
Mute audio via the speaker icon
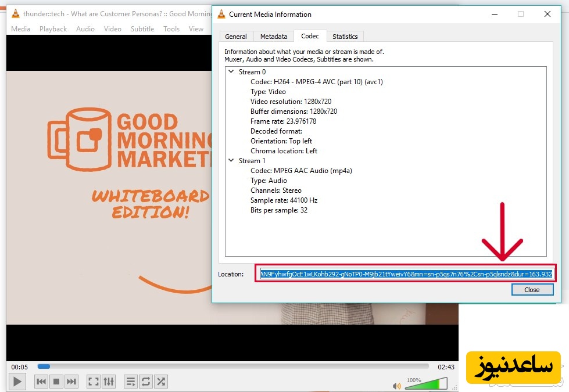tap(397, 386)
